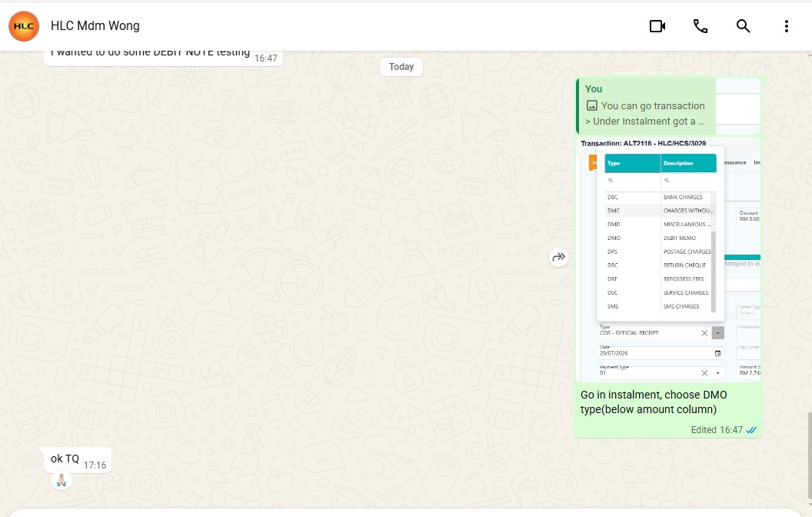Click the folded hands reaction emoji
This screenshot has height=517, width=812.
click(62, 480)
